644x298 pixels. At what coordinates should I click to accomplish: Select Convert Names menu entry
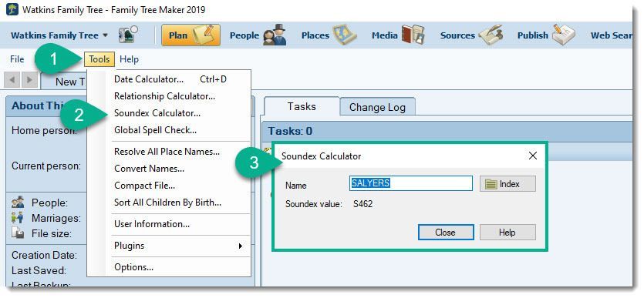pyautogui.click(x=170, y=169)
